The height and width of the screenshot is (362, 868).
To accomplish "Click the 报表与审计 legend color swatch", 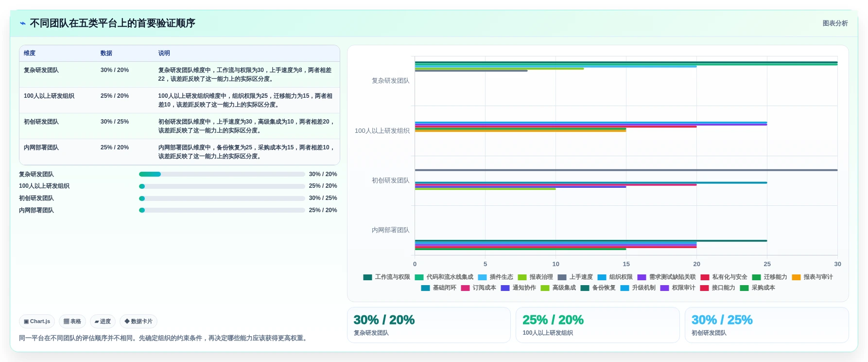I will click(796, 277).
